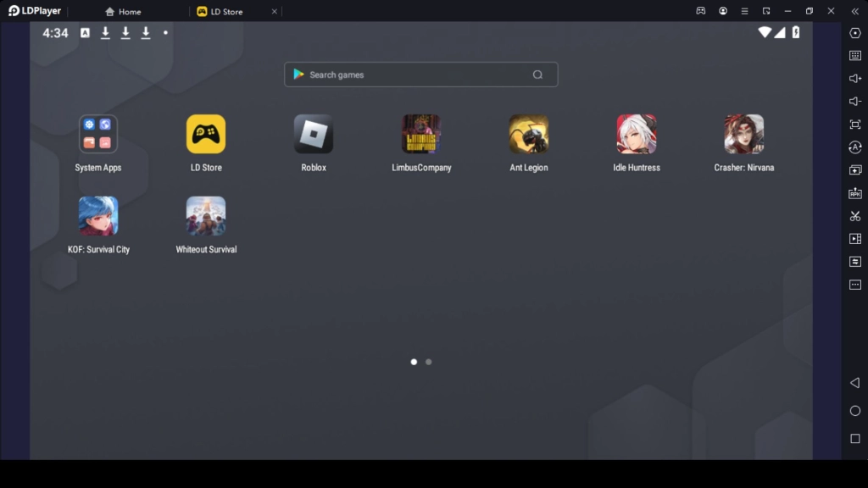868x488 pixels.
Task: Restore down the LDPlayer window
Action: [810, 11]
